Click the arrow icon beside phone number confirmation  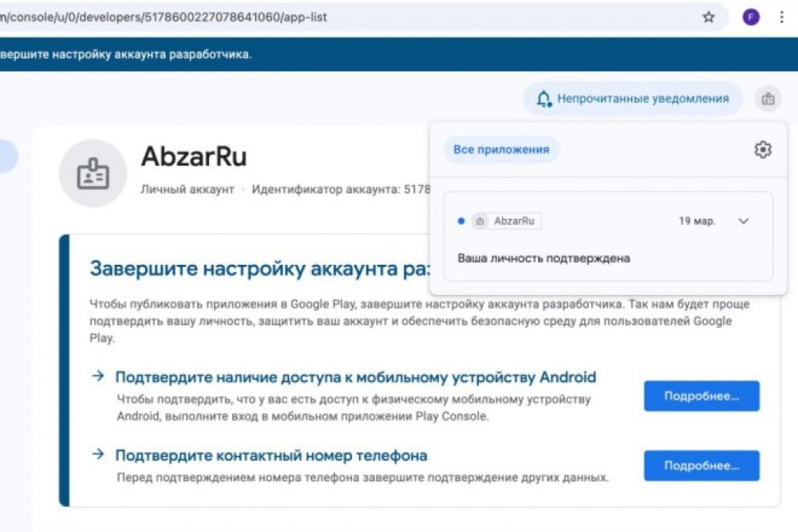[97, 454]
